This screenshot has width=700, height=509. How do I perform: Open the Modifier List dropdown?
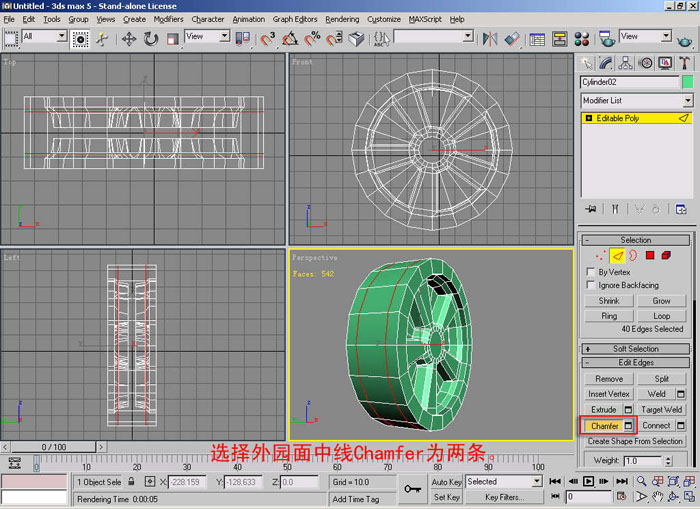[x=637, y=100]
